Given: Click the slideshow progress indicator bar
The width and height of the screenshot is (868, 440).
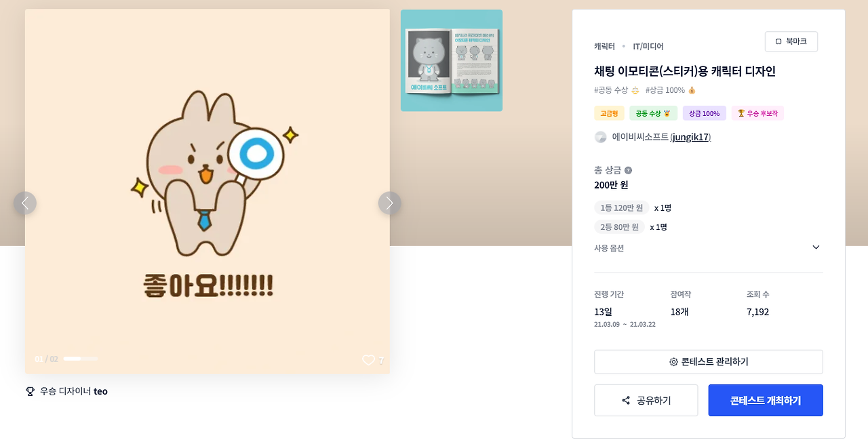Looking at the screenshot, I should pyautogui.click(x=81, y=359).
